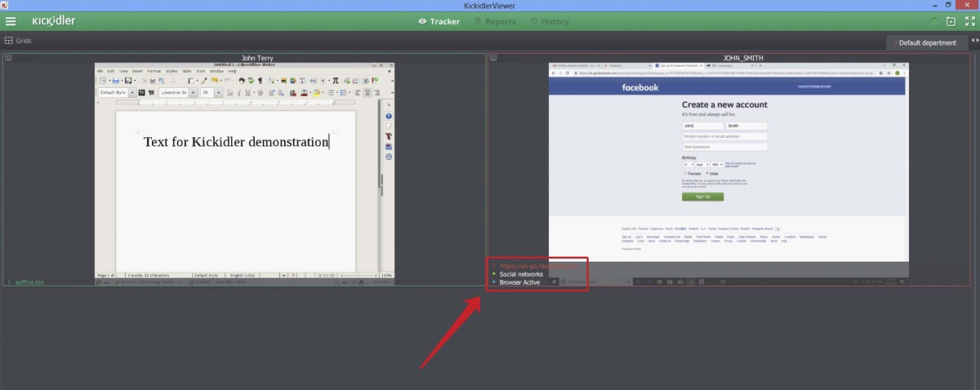The image size is (980, 390).
Task: Click Log in to Existing Account link
Action: click(x=813, y=86)
